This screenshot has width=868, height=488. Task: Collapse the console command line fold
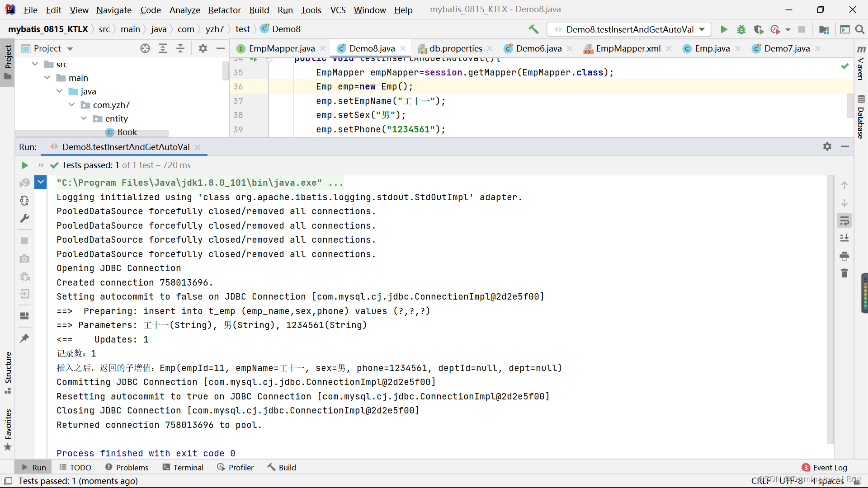41,183
